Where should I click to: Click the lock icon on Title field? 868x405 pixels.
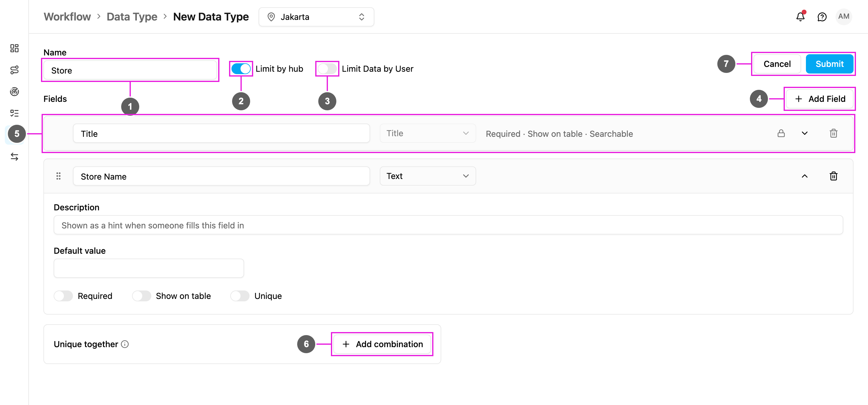tap(781, 133)
